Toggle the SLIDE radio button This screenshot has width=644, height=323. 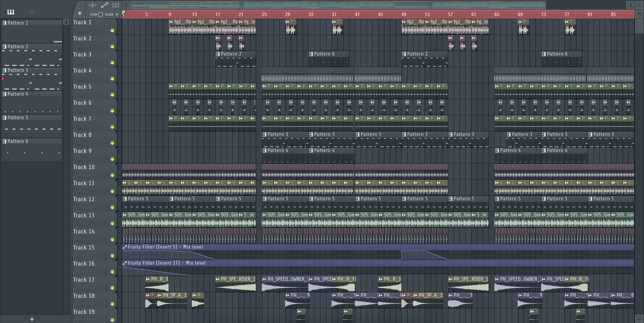[x=117, y=15]
